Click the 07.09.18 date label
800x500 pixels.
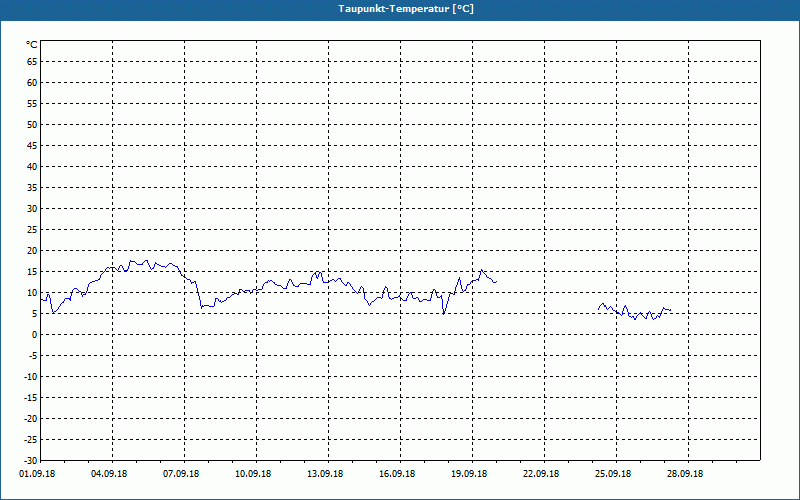click(x=181, y=474)
